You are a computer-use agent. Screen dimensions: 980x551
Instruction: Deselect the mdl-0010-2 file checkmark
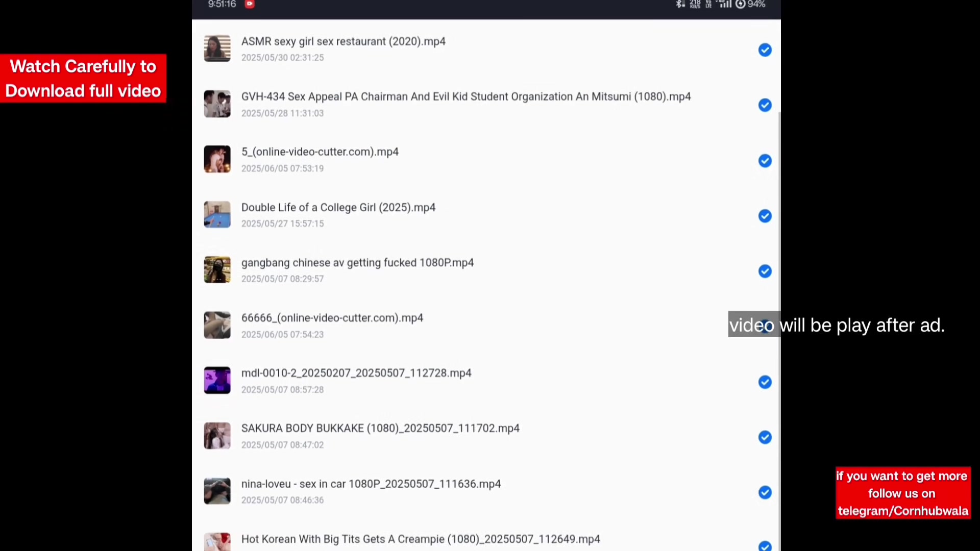(x=765, y=382)
